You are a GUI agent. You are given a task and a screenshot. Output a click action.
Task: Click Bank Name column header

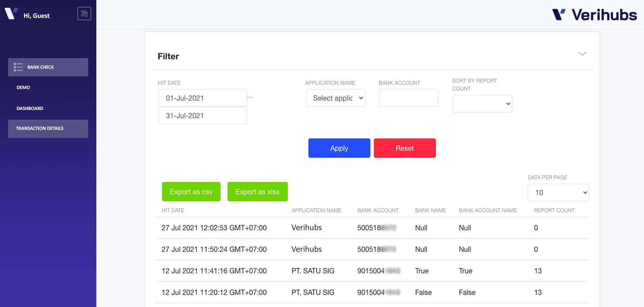click(x=430, y=210)
